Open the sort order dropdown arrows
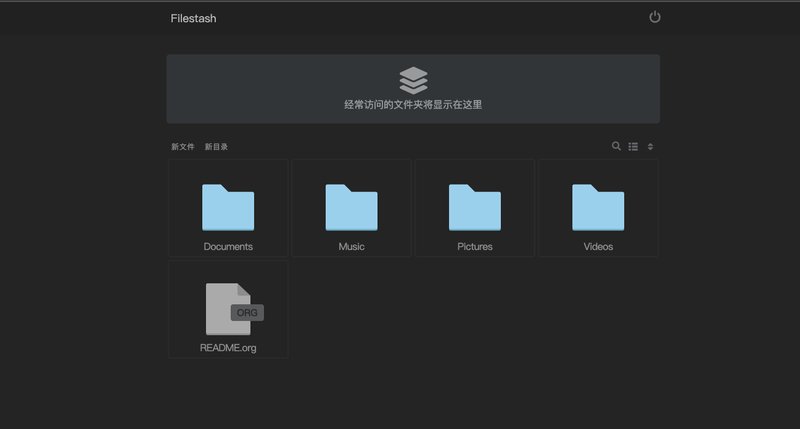This screenshot has width=800, height=429. click(650, 146)
